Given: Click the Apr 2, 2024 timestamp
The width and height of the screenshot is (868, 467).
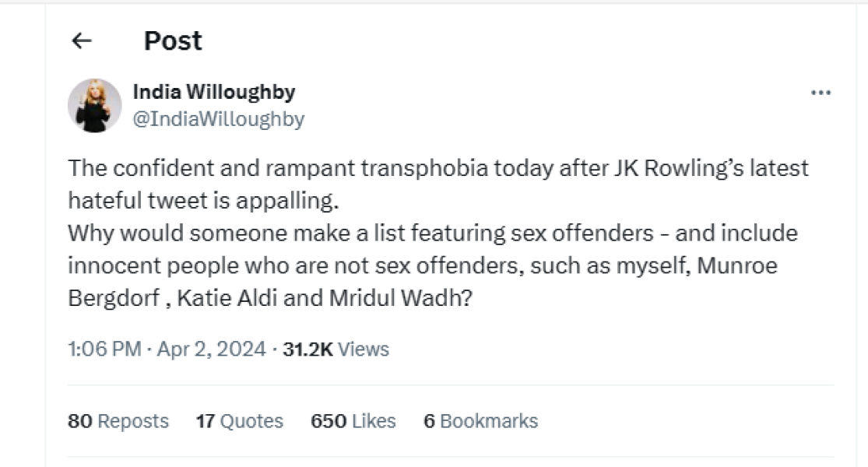Looking at the screenshot, I should point(210,349).
